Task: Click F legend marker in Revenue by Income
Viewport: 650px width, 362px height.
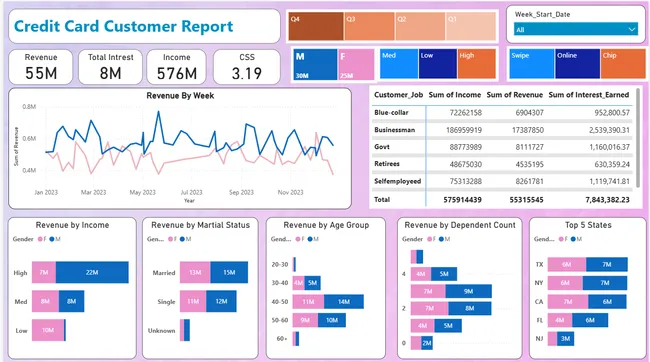Action: point(40,239)
